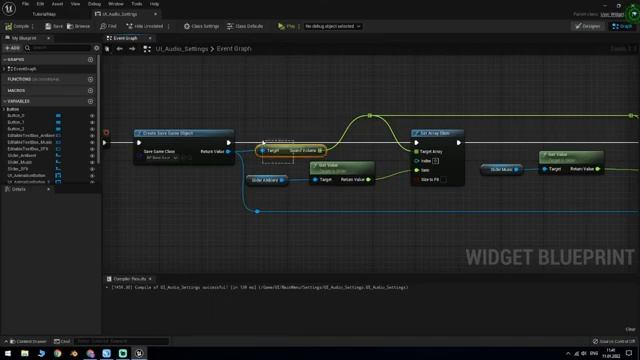Switch to the Graph view
640x360 pixels.
622,26
